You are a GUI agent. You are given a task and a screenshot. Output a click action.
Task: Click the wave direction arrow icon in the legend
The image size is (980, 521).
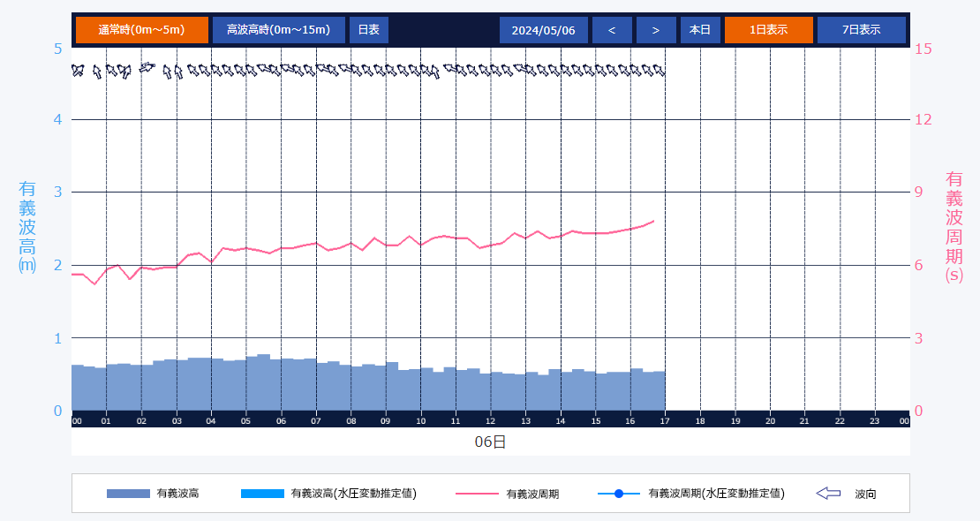[x=828, y=494]
